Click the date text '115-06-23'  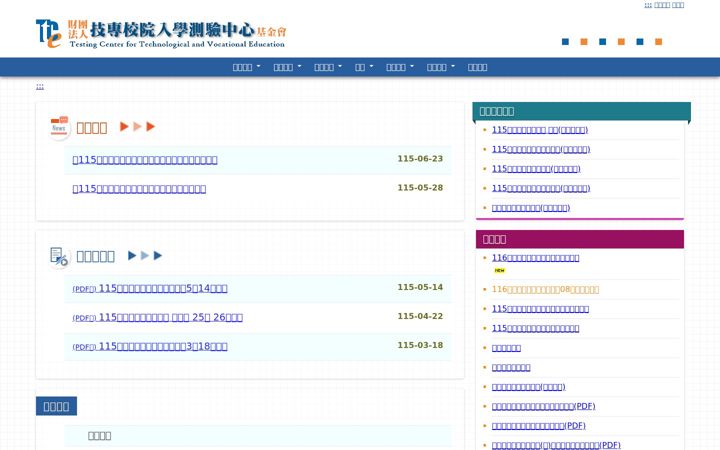pyautogui.click(x=420, y=158)
